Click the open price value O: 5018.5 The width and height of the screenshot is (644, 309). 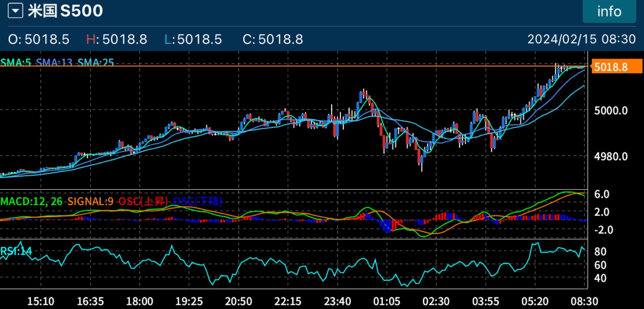pyautogui.click(x=39, y=39)
